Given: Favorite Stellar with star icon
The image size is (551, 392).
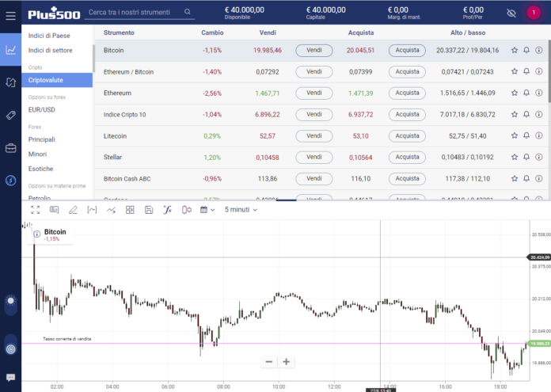Looking at the screenshot, I should point(515,157).
